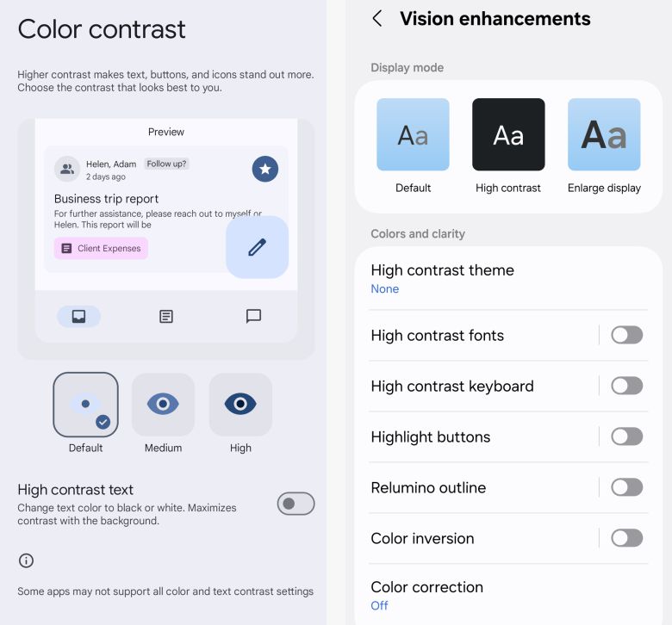Choose the High contrast eye option
The image size is (672, 625).
click(x=240, y=405)
